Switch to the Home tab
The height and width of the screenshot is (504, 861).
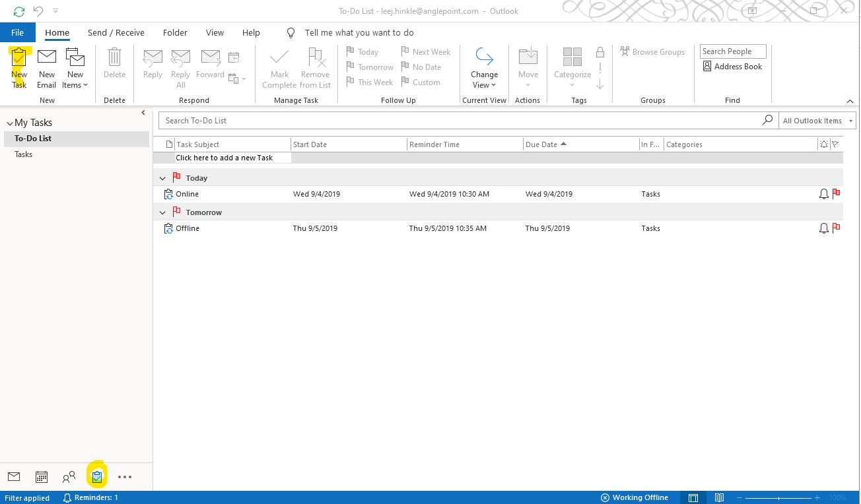point(57,32)
